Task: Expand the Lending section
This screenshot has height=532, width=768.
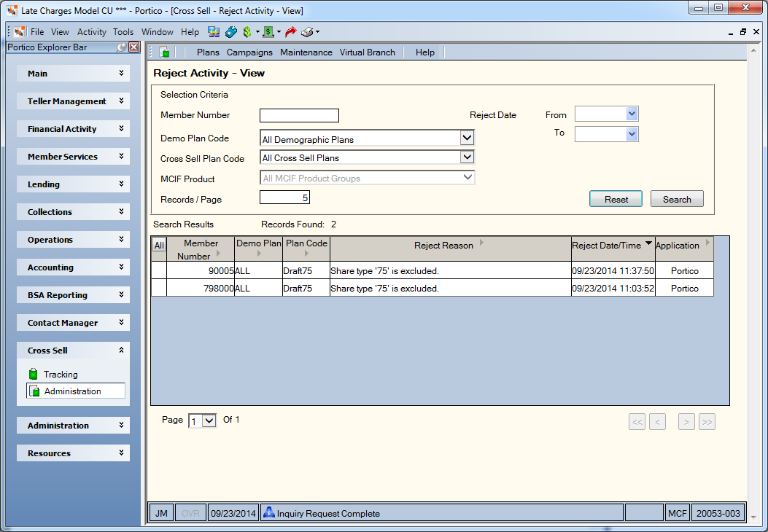Action: click(73, 184)
